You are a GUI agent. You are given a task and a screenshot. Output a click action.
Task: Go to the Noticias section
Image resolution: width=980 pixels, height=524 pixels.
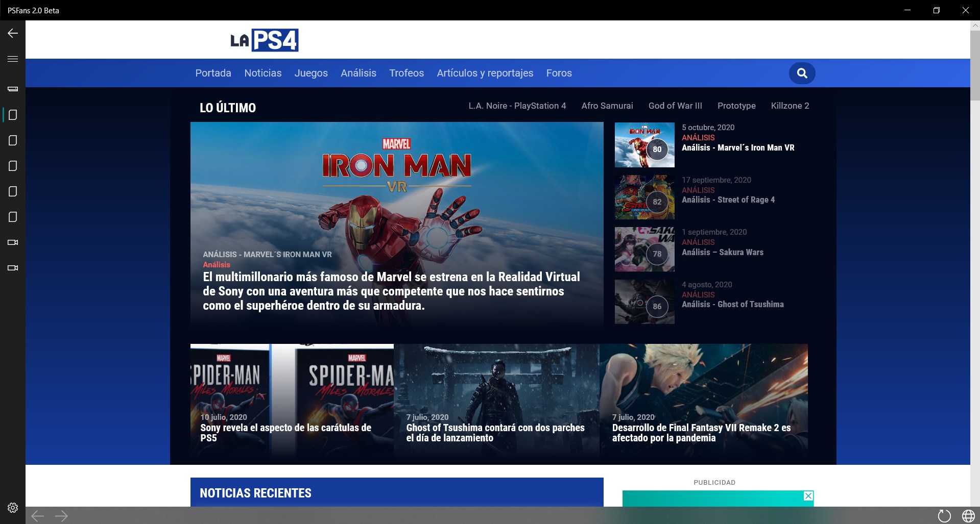coord(262,73)
